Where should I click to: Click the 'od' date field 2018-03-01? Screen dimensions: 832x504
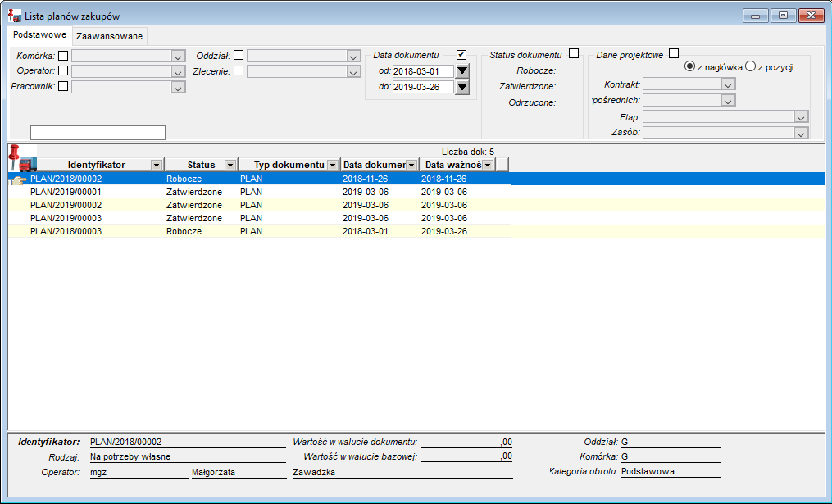424,71
